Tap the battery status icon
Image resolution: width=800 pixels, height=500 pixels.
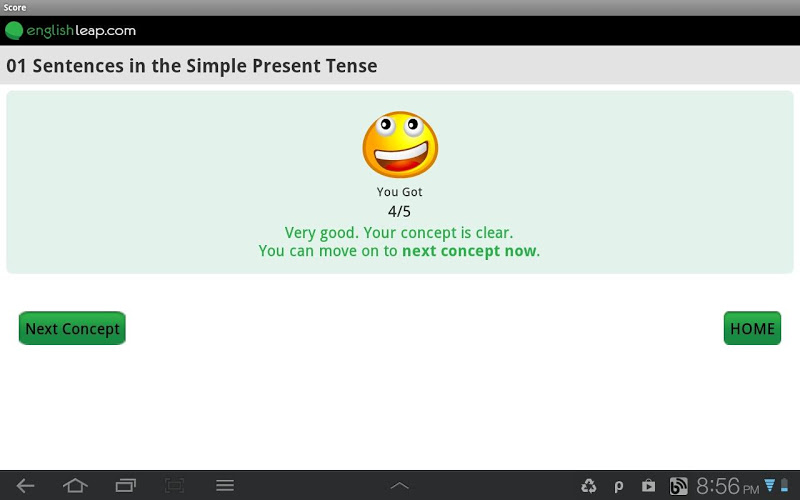[784, 485]
